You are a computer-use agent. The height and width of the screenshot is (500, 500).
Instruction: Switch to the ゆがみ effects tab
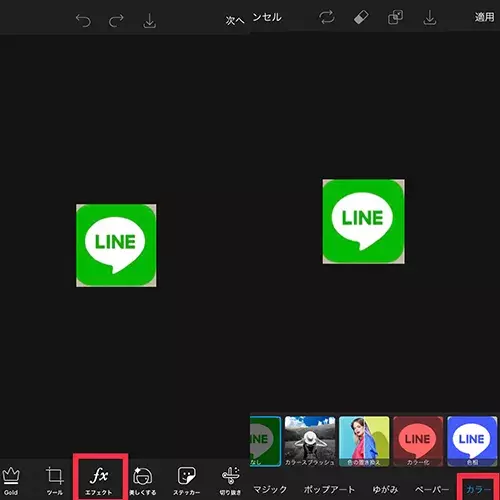(385, 489)
